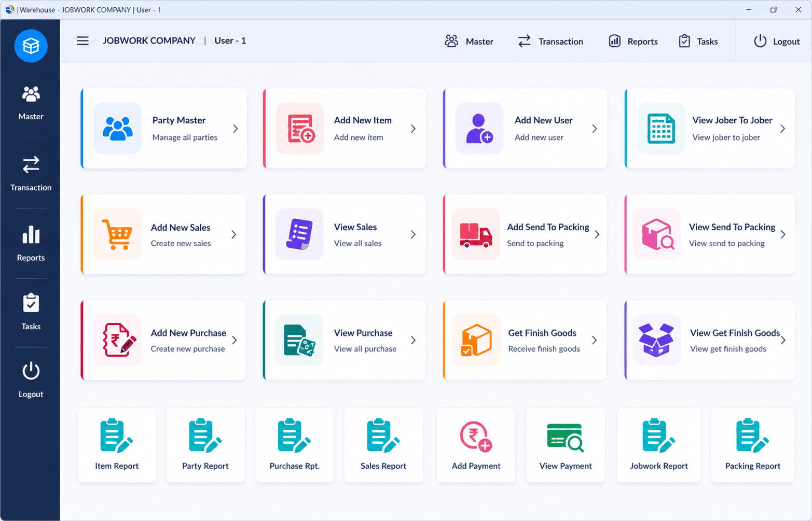Screen dimensions: 812x521
Task: Click the chevron on Party Master card
Action: [x=236, y=129]
